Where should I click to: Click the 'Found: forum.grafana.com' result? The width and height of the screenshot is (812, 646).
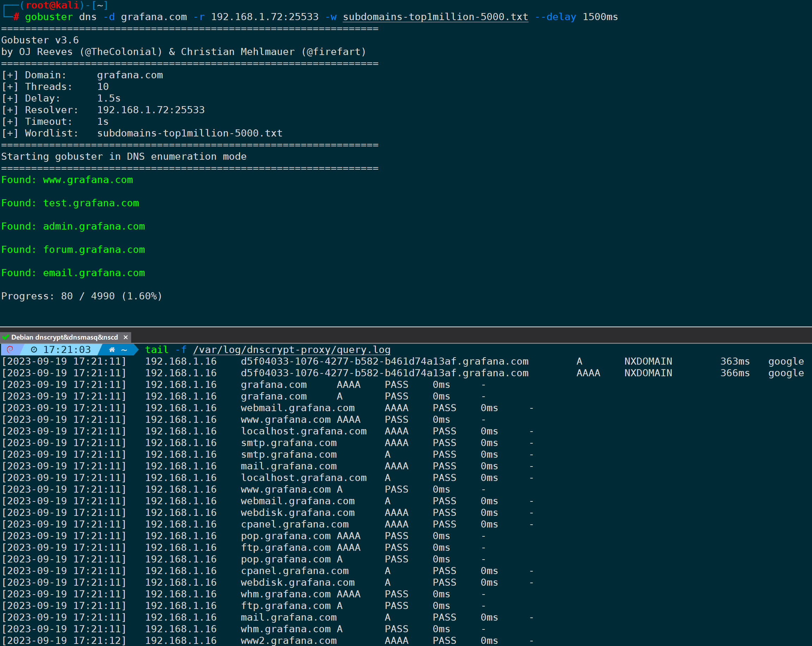point(73,250)
